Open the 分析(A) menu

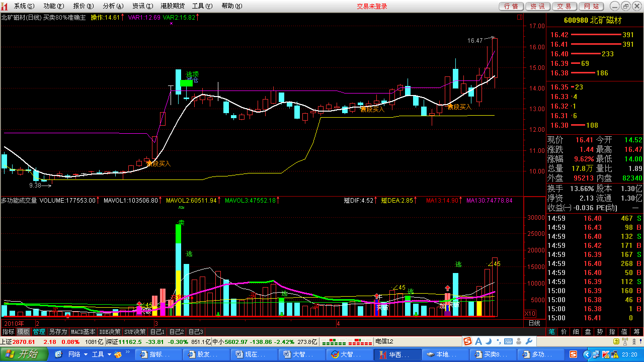(x=113, y=6)
